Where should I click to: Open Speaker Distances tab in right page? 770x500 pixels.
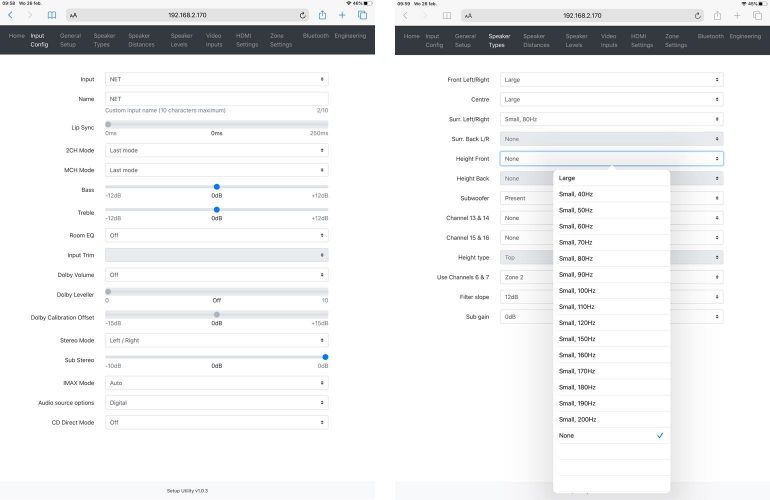coord(536,40)
